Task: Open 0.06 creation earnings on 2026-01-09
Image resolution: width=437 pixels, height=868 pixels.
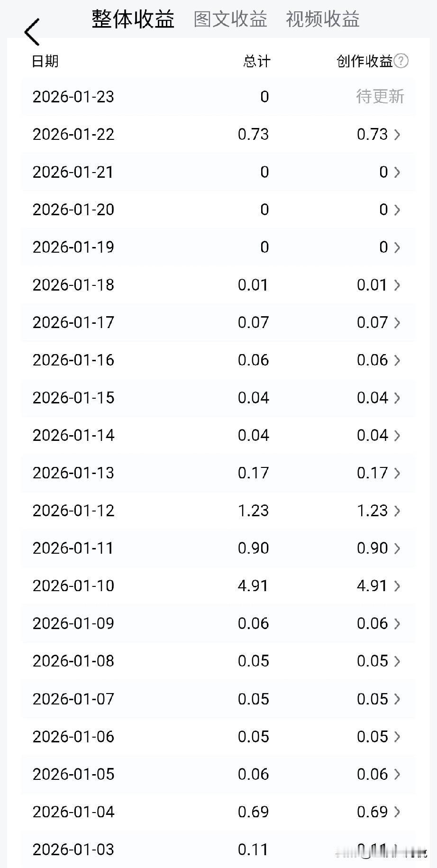Action: pos(373,623)
